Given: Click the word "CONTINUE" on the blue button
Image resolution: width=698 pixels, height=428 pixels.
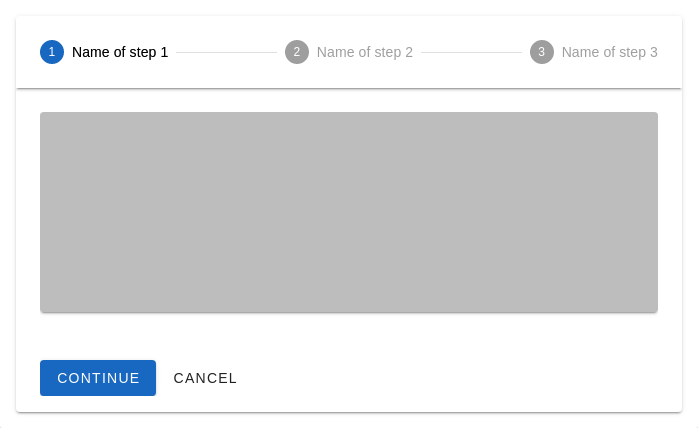Looking at the screenshot, I should pyautogui.click(x=98, y=378).
